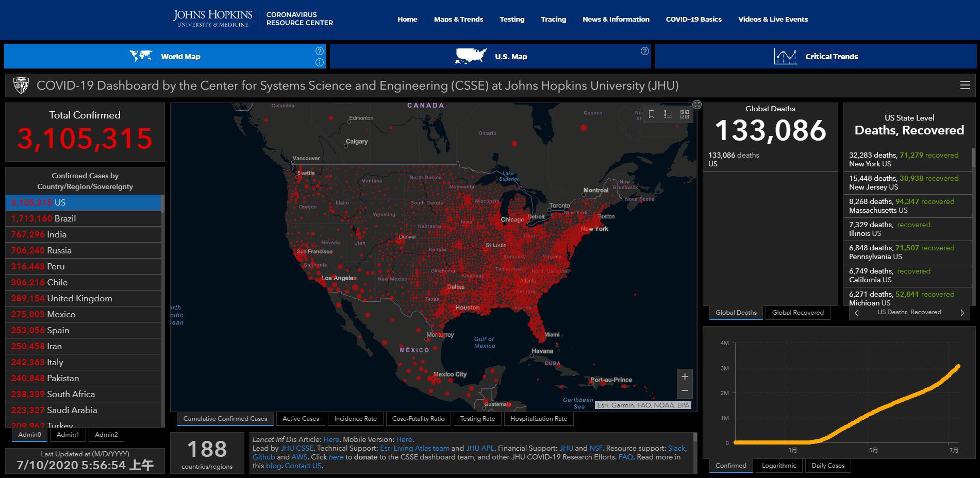Open the Global Recovered tab
The width and height of the screenshot is (980, 478).
coord(798,313)
